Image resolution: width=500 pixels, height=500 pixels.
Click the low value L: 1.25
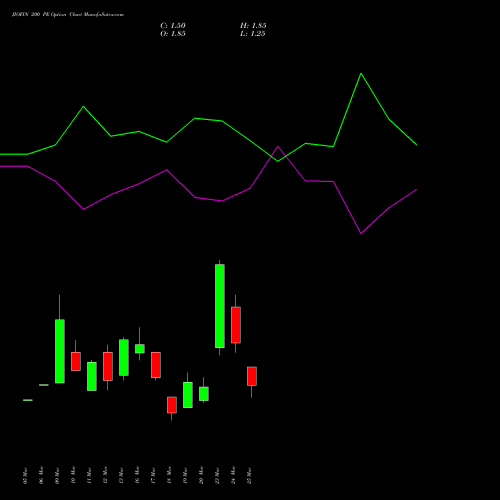click(253, 34)
